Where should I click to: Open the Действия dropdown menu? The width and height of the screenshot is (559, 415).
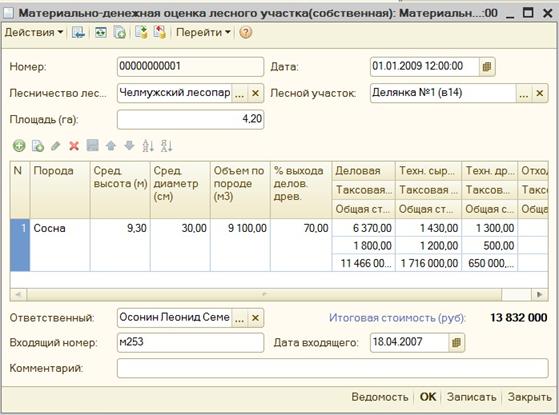pos(34,32)
